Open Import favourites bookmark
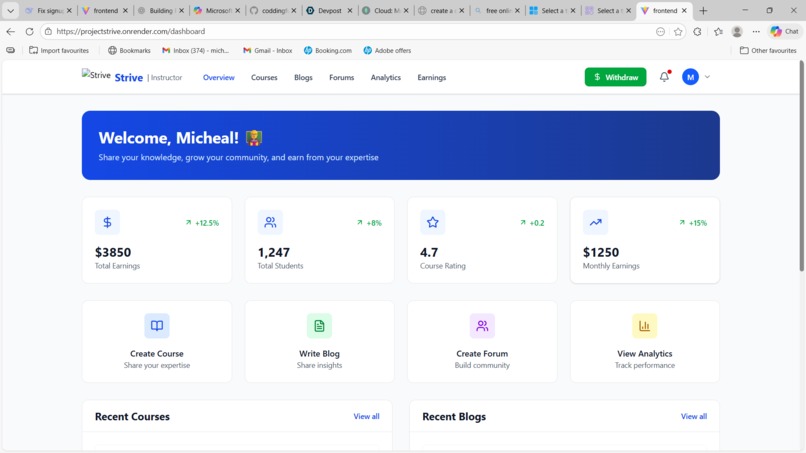The width and height of the screenshot is (806, 453). click(59, 50)
